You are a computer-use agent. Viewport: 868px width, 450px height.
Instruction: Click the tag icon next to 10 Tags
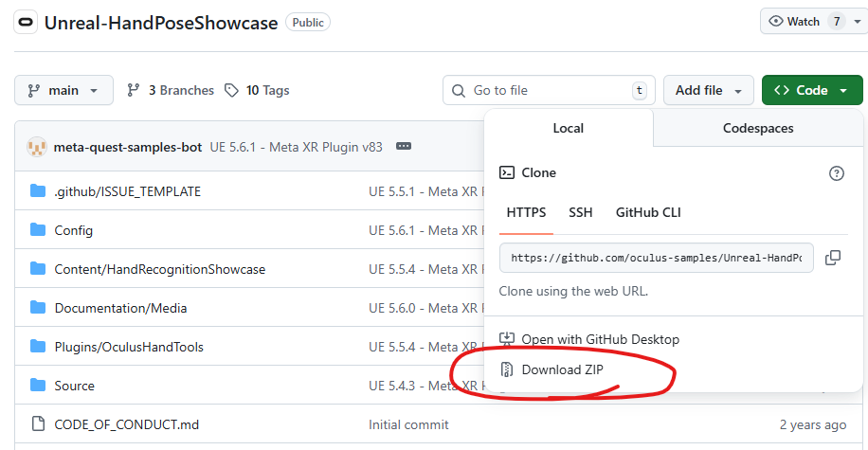(231, 90)
